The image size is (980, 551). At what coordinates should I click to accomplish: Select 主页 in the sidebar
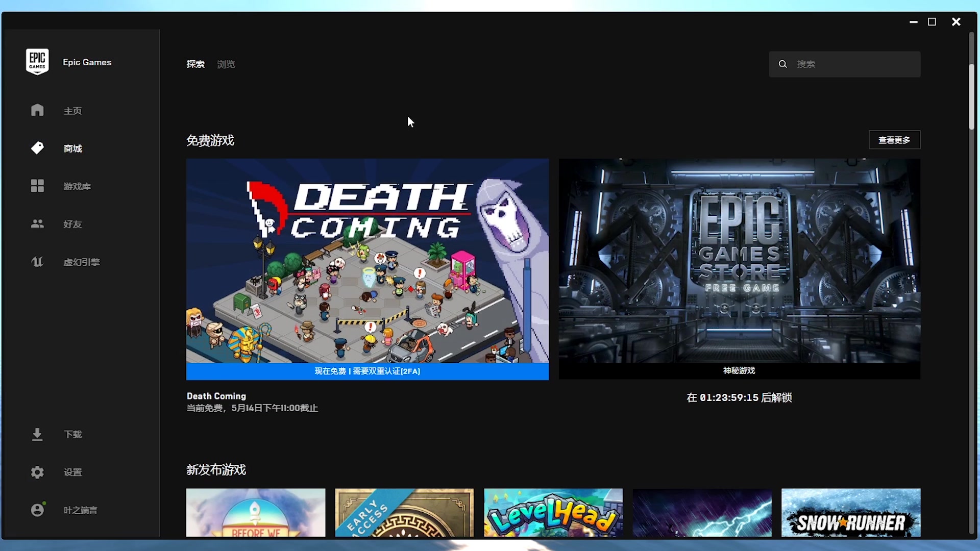[x=72, y=111]
